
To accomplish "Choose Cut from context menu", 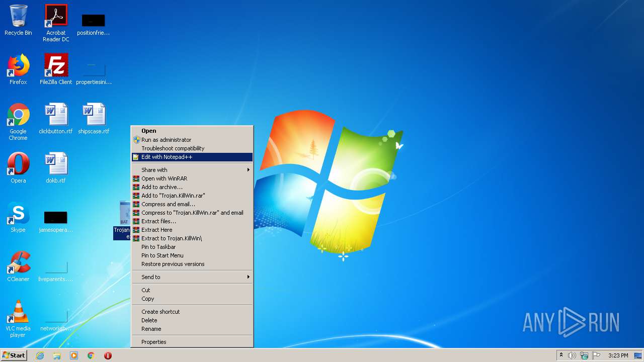I will [x=192, y=290].
